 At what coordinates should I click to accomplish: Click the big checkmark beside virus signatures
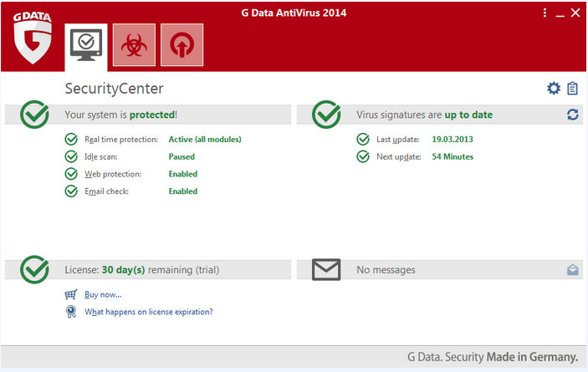[326, 115]
